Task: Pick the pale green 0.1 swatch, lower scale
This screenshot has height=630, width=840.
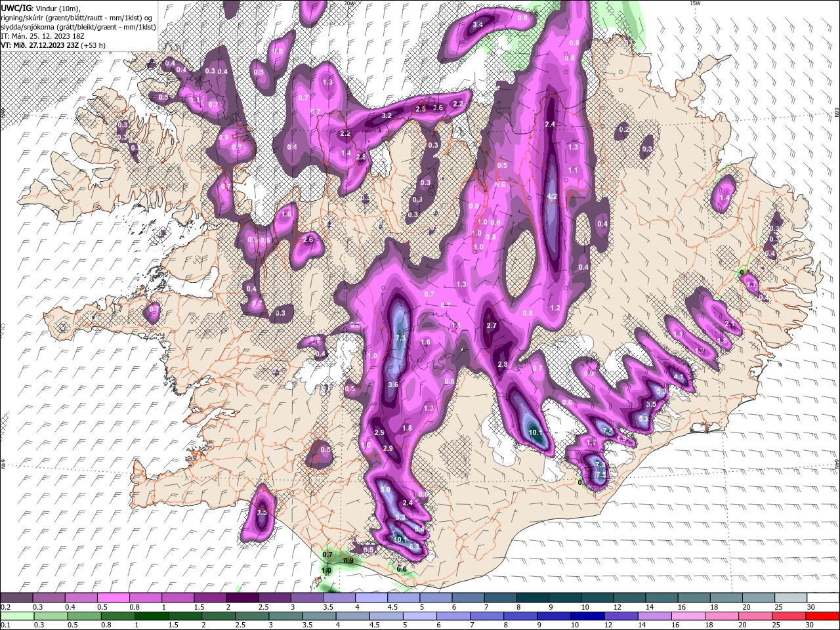Action: pyautogui.click(x=17, y=616)
